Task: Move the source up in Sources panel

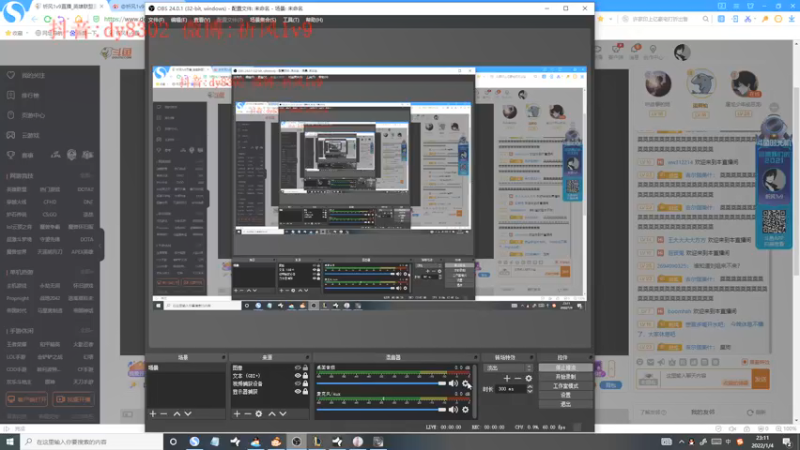Action: click(x=271, y=414)
